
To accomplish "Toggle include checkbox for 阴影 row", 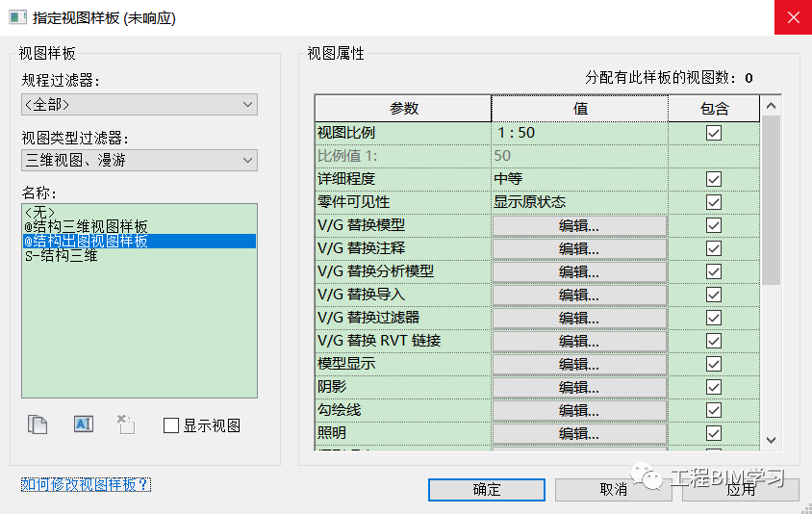I will coord(714,387).
